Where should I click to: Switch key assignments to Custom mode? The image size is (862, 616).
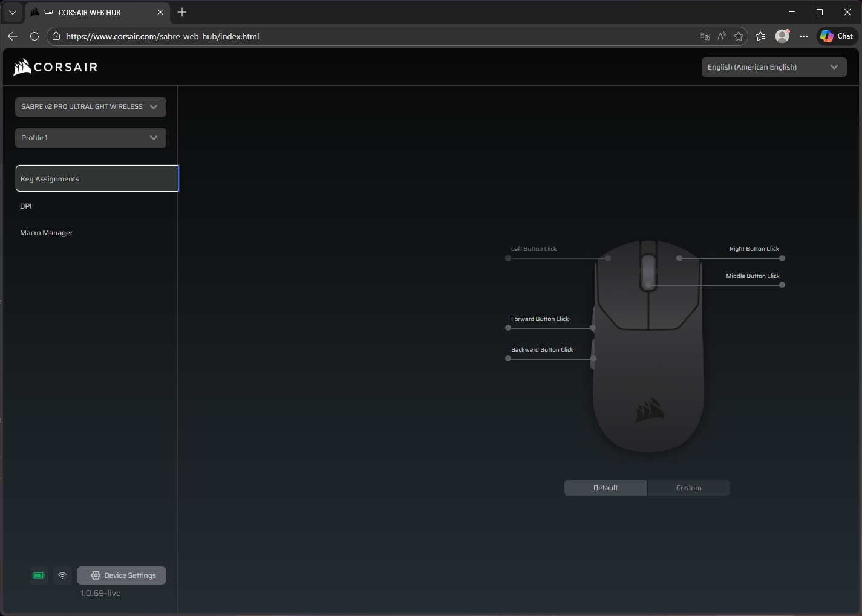tap(688, 488)
